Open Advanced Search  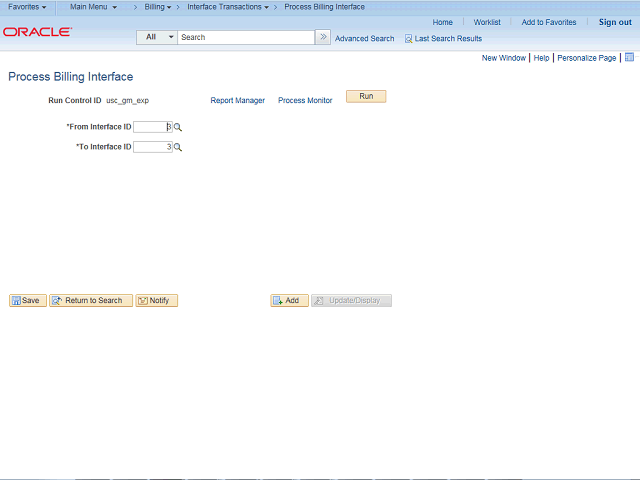[x=364, y=38]
